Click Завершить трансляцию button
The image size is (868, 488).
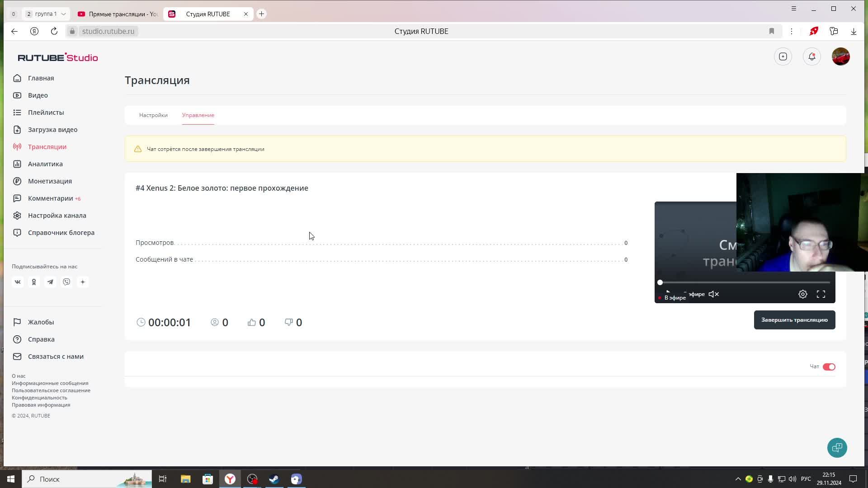794,320
